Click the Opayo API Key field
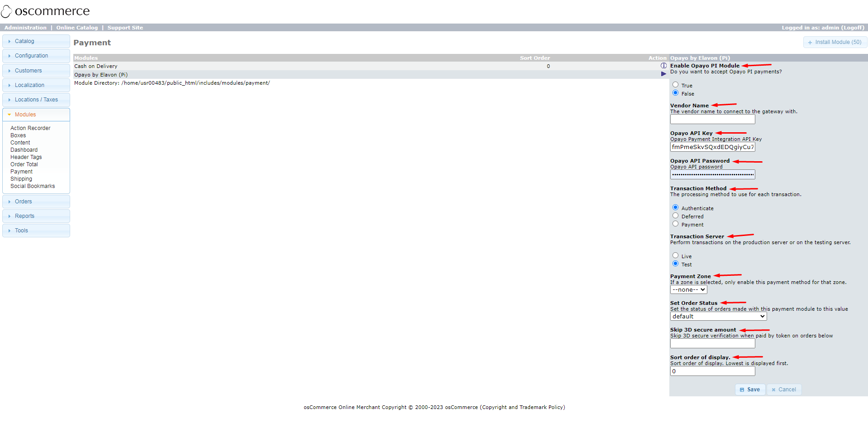 coord(712,147)
